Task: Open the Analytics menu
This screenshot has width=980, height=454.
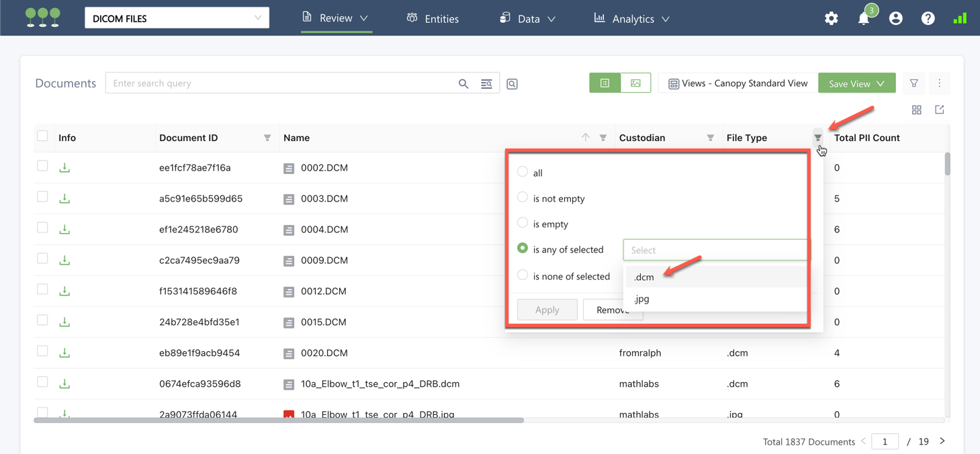Action: 632,19
